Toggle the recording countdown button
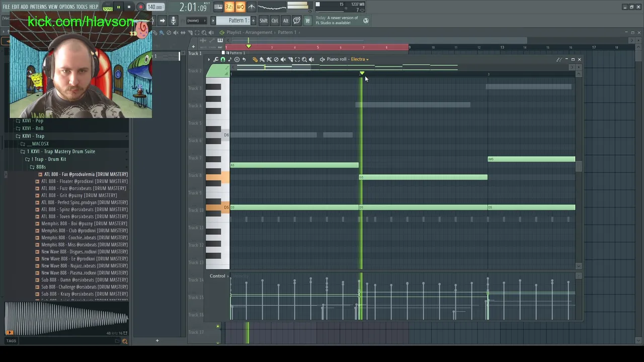The height and width of the screenshot is (362, 644). pos(229,7)
